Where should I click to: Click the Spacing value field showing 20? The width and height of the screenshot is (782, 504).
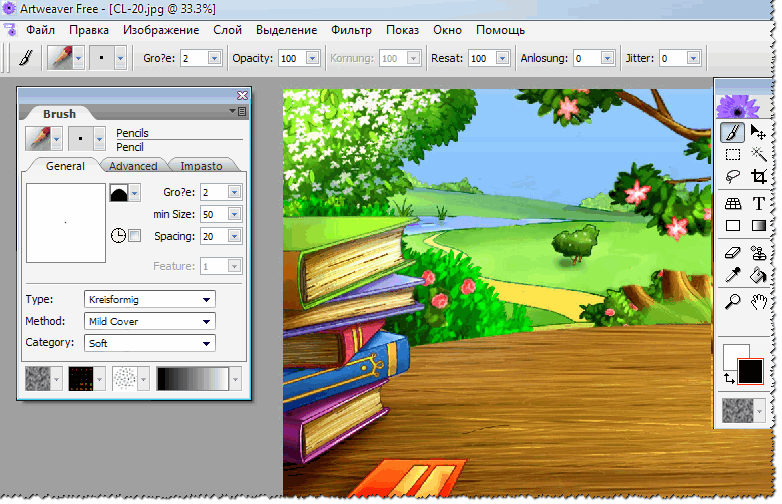coord(214,236)
